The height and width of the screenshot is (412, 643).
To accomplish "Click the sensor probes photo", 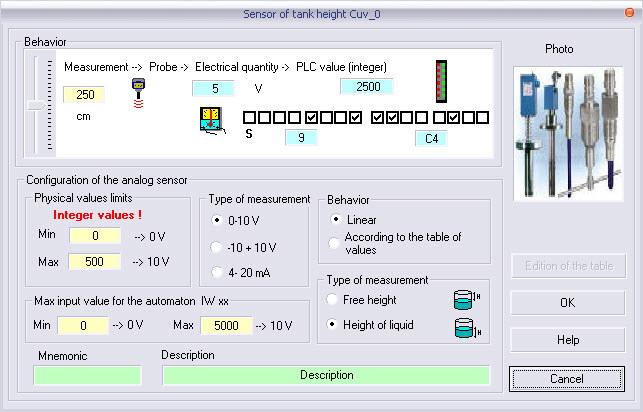I will coord(566,129).
